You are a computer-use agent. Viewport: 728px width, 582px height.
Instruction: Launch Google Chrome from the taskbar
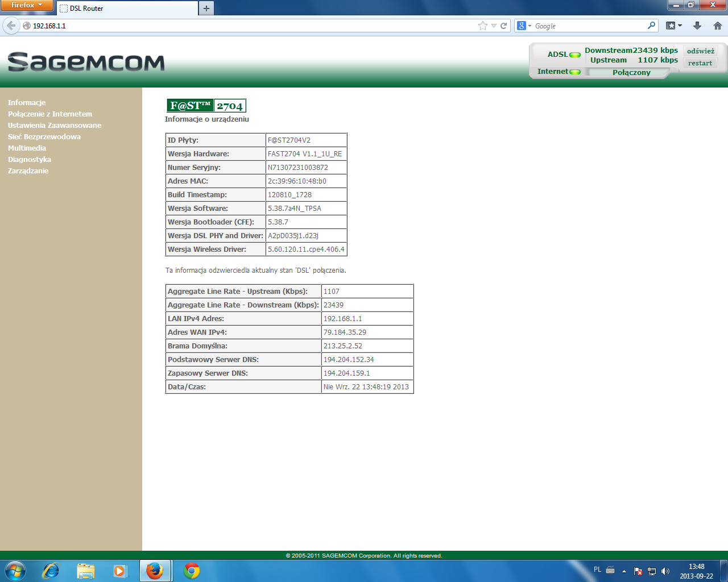click(192, 571)
